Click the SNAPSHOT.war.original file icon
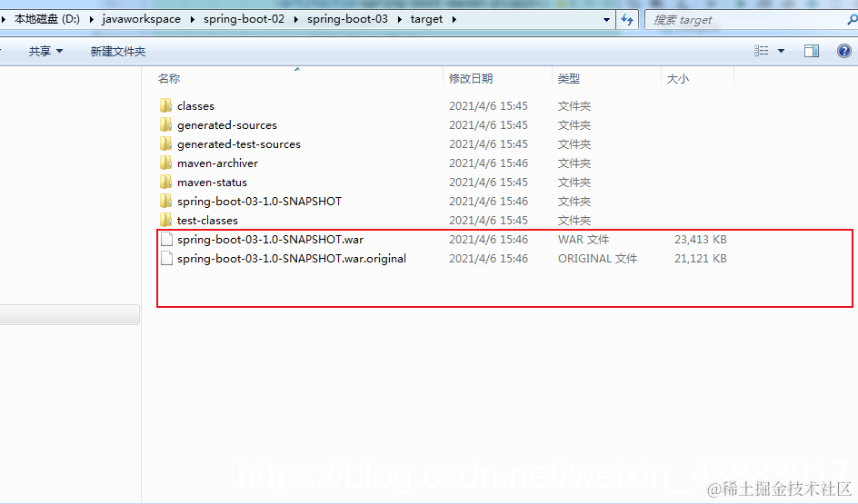The image size is (858, 504). 167,259
